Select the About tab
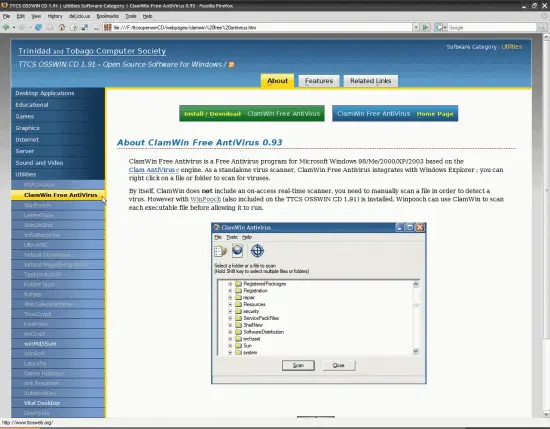Screen dimensions: 550x429 tap(277, 81)
